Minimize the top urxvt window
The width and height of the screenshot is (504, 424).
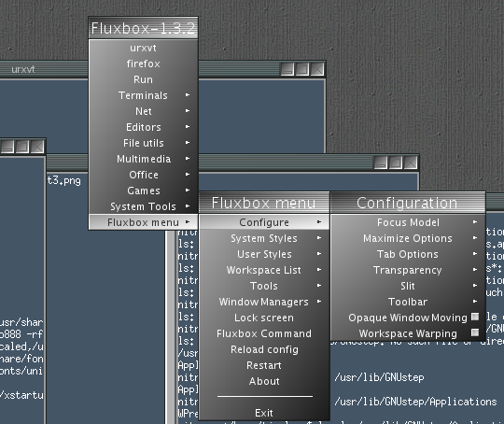[287, 69]
